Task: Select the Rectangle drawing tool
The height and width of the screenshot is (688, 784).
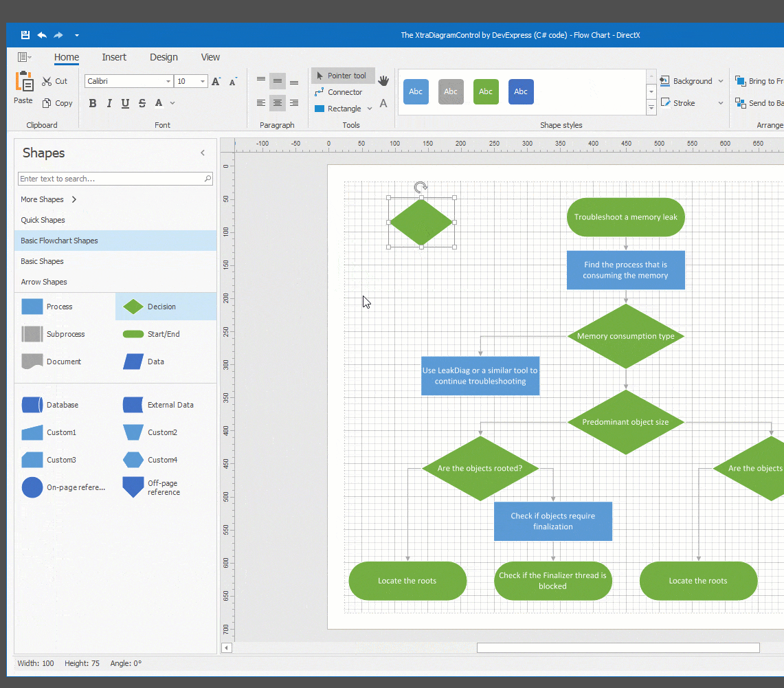Action: point(338,109)
